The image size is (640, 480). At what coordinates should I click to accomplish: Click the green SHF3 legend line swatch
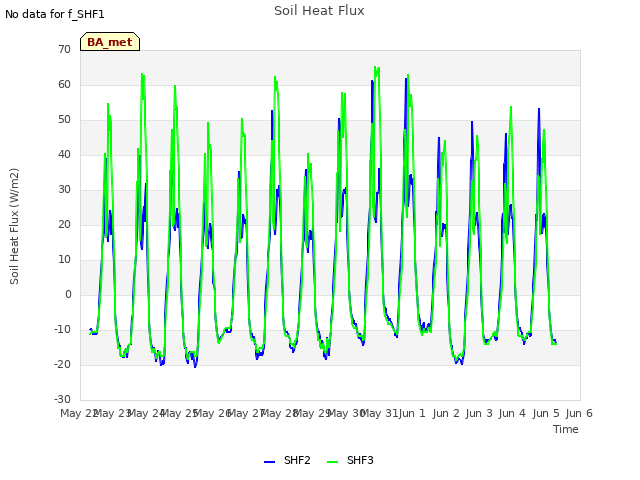tap(332, 462)
